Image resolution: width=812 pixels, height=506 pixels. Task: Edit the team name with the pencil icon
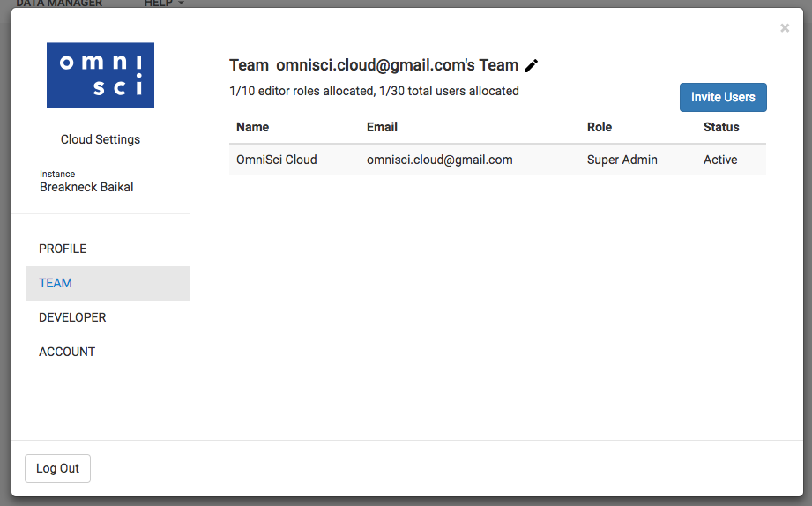click(532, 66)
